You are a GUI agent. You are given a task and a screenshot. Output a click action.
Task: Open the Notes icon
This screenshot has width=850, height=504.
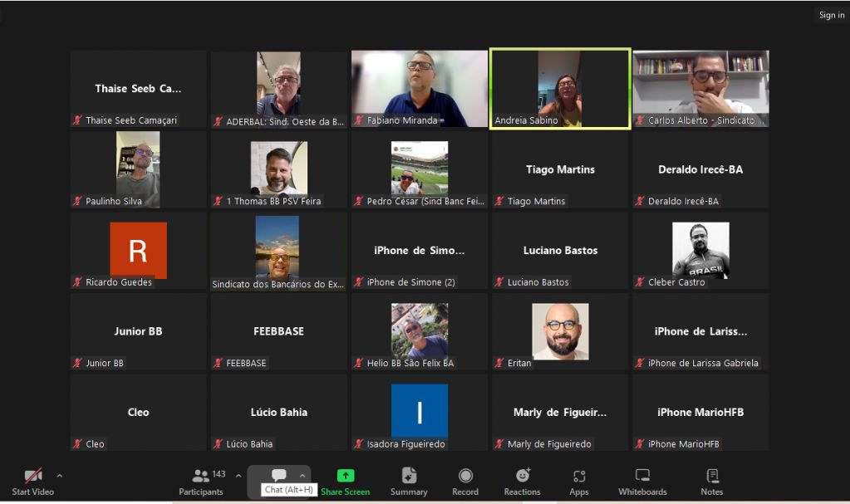pyautogui.click(x=712, y=475)
